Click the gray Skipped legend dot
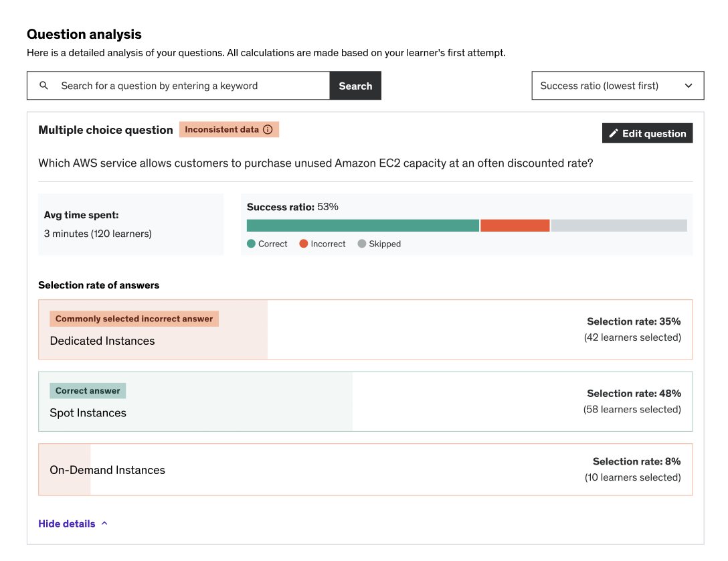Viewport: 728px width, 561px height. pos(362,244)
